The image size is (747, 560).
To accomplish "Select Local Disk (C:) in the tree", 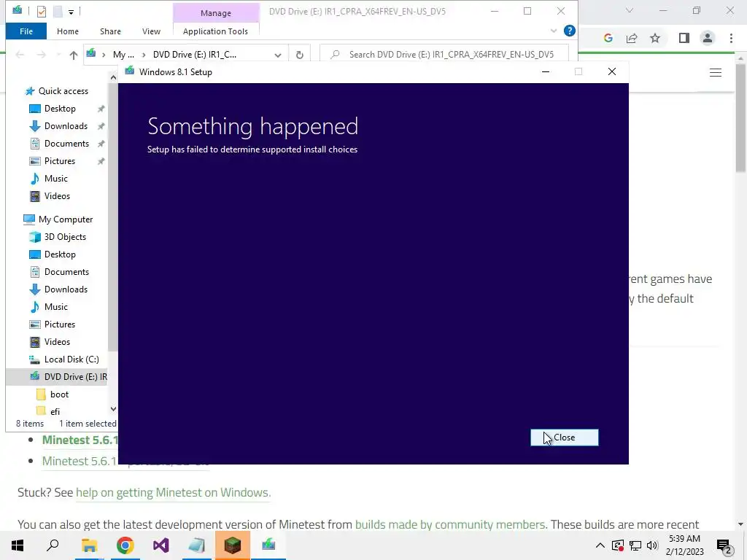I will point(71,359).
